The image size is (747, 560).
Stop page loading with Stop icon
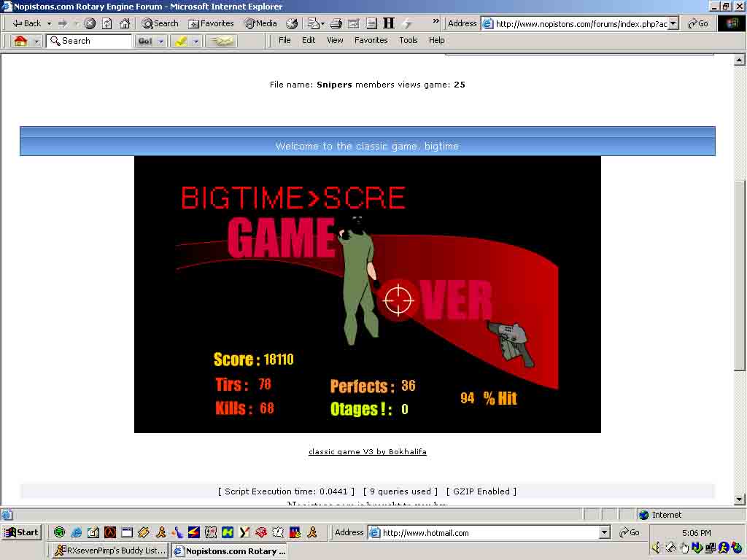pyautogui.click(x=90, y=23)
